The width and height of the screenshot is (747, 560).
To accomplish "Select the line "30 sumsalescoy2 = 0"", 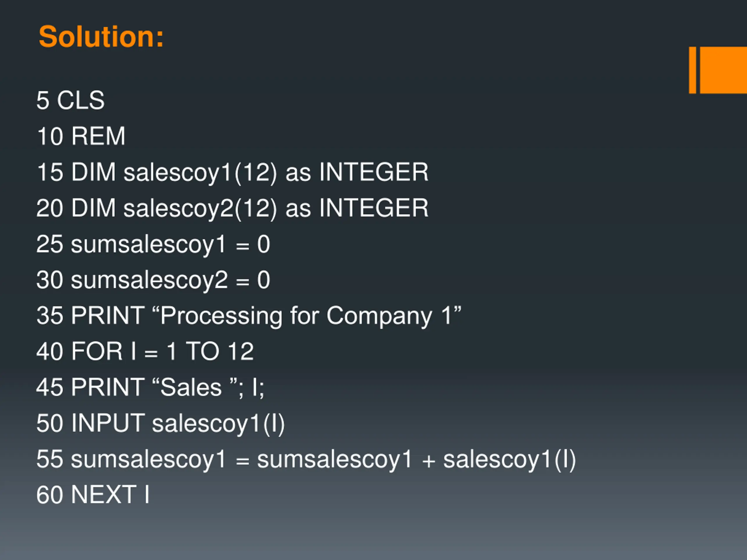I will click(x=153, y=281).
